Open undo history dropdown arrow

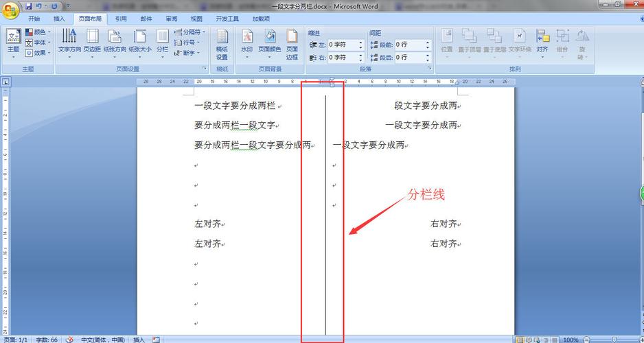click(45, 6)
